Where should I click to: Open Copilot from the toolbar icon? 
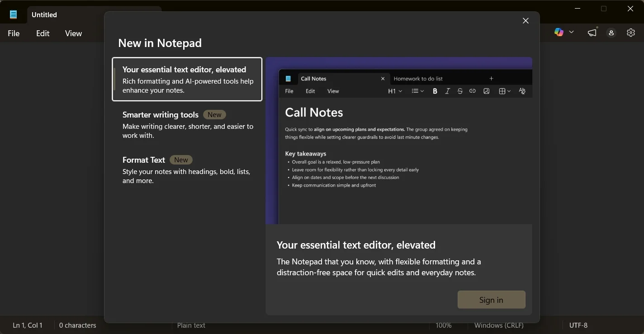coord(559,32)
